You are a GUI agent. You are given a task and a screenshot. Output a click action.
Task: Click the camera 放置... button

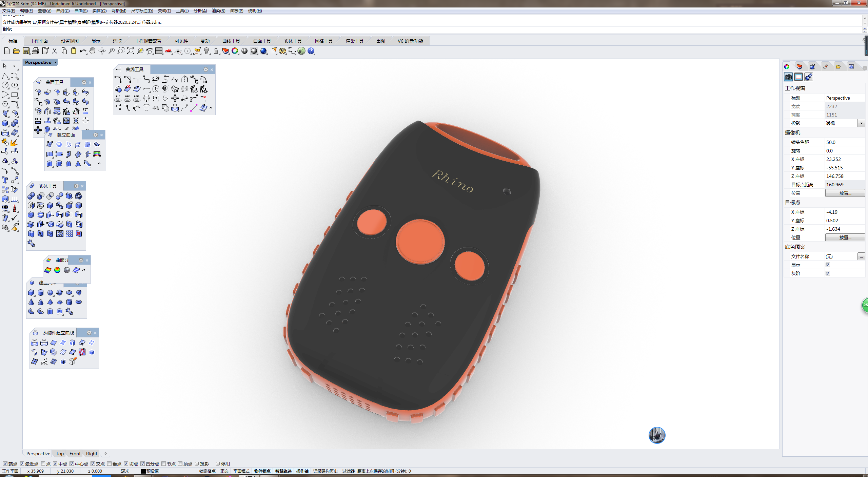pyautogui.click(x=845, y=193)
